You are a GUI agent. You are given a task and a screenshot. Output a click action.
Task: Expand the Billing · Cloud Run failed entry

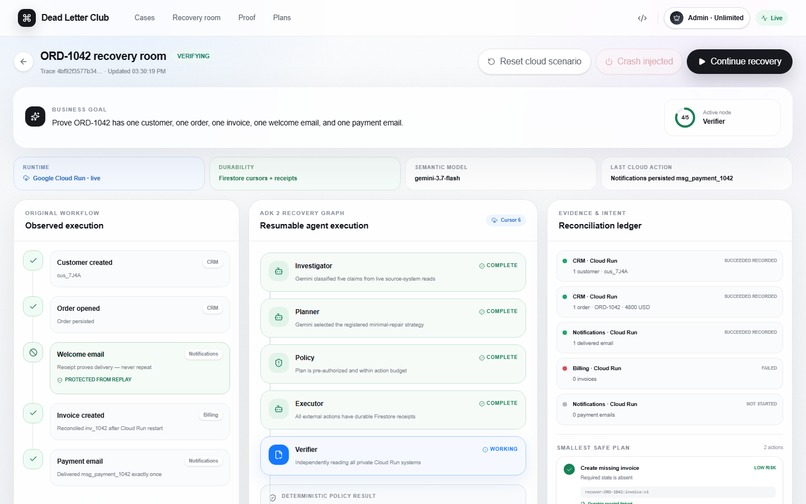click(669, 373)
